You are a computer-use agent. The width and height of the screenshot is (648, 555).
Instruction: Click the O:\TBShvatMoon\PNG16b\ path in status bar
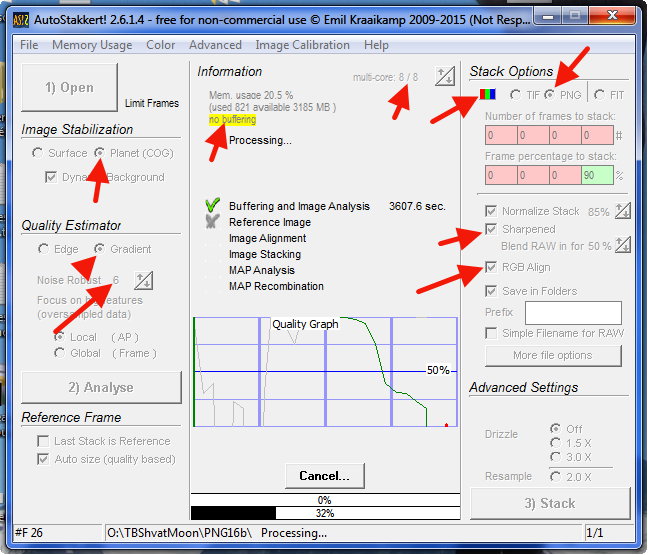coord(179,533)
